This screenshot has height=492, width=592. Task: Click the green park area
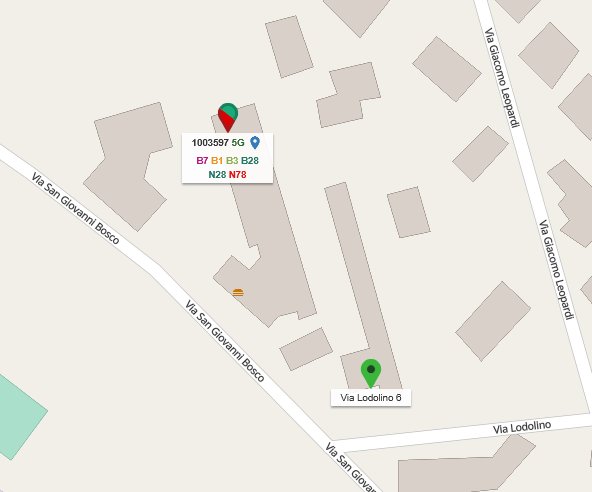pos(19,417)
